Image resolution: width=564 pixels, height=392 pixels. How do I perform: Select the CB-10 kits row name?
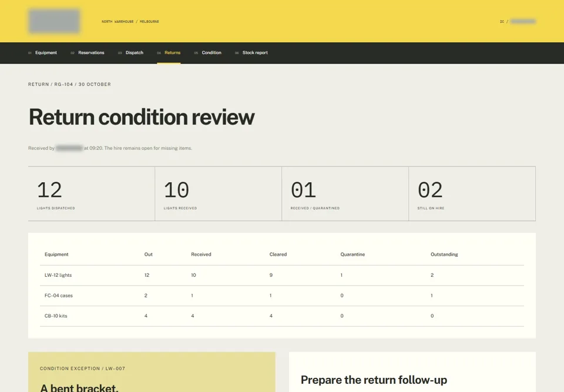click(x=56, y=316)
